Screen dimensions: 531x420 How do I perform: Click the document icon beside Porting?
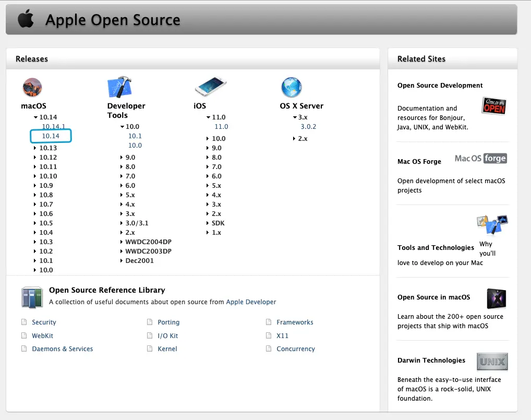tap(150, 322)
